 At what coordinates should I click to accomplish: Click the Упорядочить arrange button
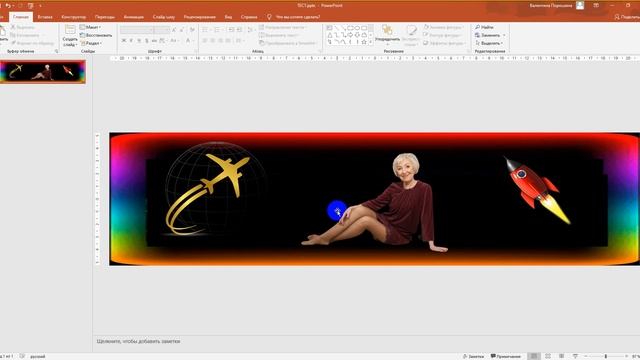pyautogui.click(x=387, y=34)
